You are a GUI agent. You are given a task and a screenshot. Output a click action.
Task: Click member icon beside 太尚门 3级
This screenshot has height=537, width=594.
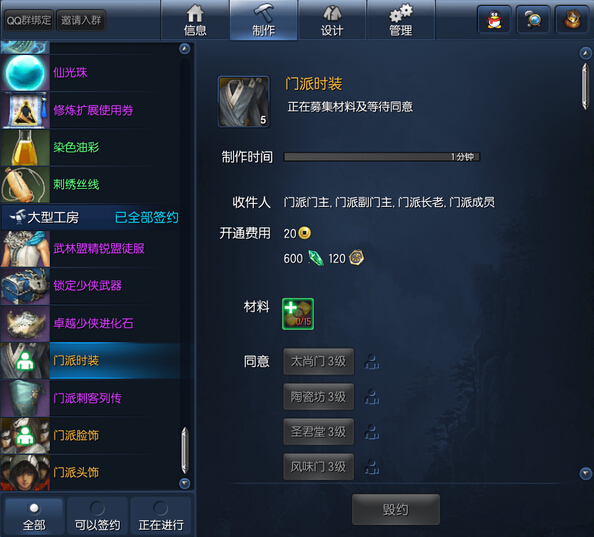(372, 362)
